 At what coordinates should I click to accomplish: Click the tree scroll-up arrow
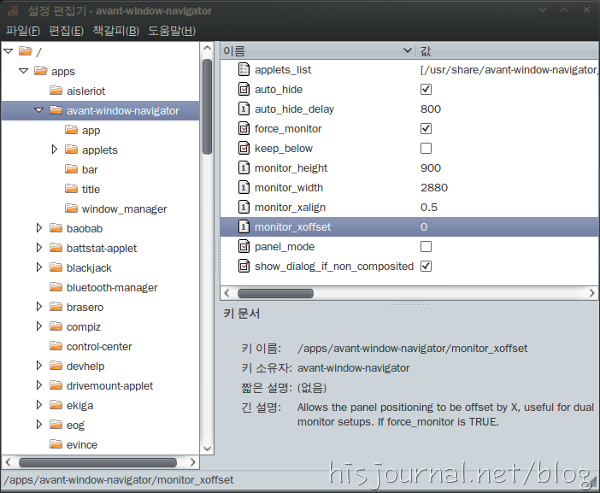click(x=207, y=48)
